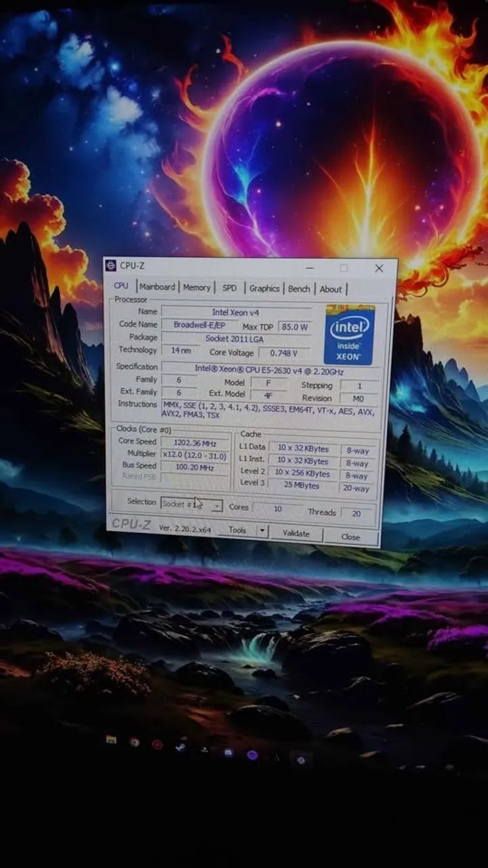Click the CPU-Z title bar app icon

click(x=111, y=265)
